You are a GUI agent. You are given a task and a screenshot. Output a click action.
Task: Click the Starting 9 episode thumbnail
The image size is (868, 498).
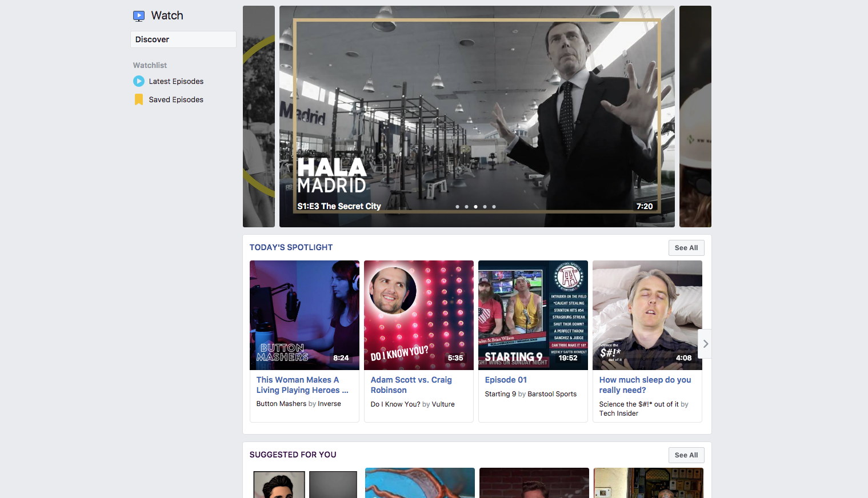(x=533, y=315)
